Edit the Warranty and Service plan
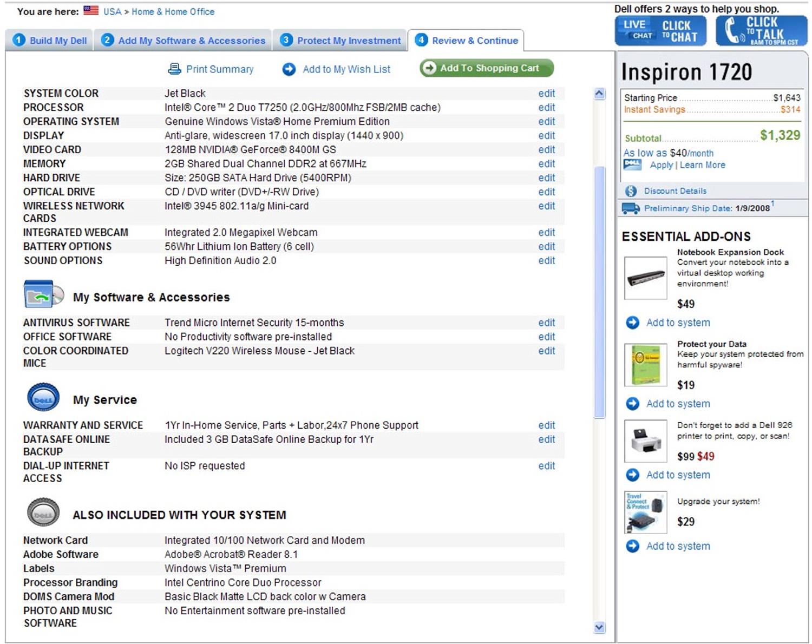 coord(547,425)
